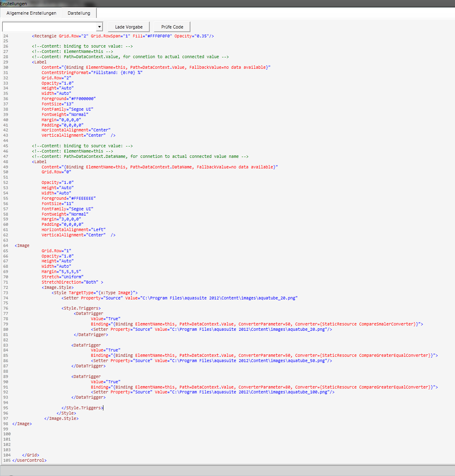This screenshot has width=455, height=476.
Task: Click the Stretch="Uniform" attribute line
Action: coord(62,277)
